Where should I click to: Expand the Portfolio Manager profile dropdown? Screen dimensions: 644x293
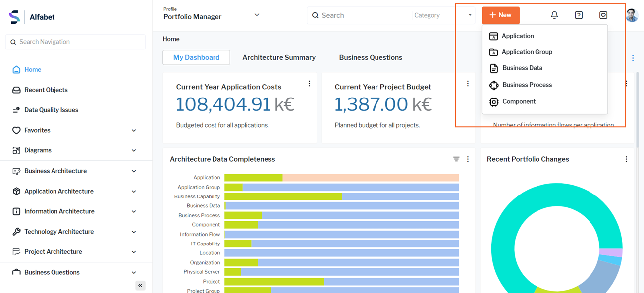click(x=257, y=15)
